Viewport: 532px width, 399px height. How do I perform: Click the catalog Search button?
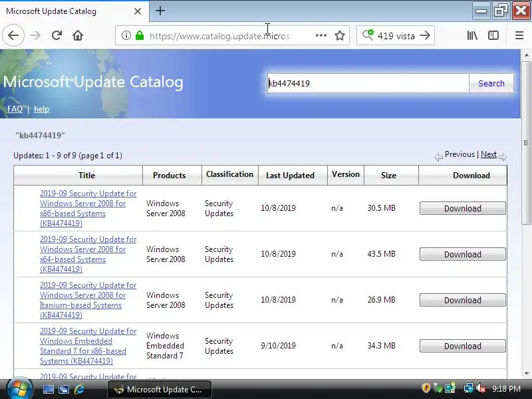491,83
